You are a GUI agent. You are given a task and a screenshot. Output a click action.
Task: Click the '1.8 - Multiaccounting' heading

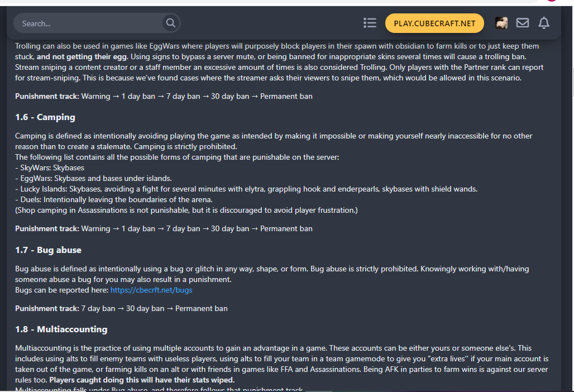coord(61,329)
